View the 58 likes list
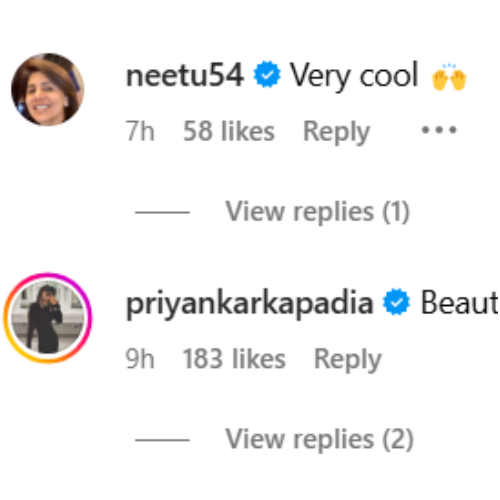This screenshot has width=500, height=500. pyautogui.click(x=229, y=131)
